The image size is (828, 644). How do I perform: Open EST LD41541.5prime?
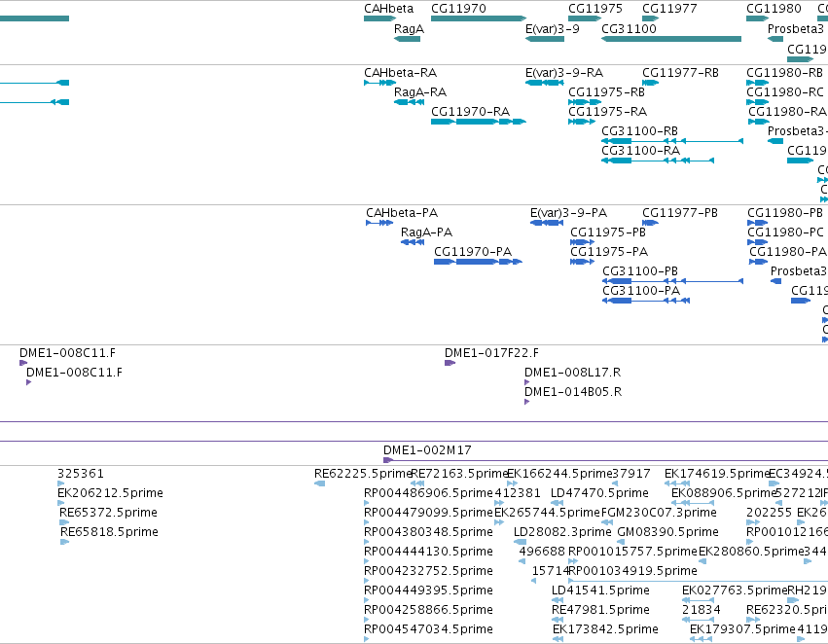(600, 590)
